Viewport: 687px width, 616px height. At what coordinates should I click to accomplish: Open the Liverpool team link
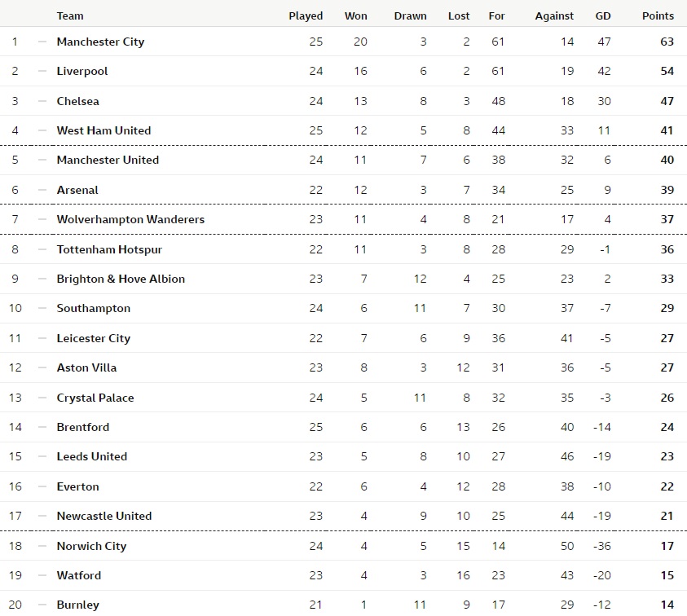(x=82, y=71)
